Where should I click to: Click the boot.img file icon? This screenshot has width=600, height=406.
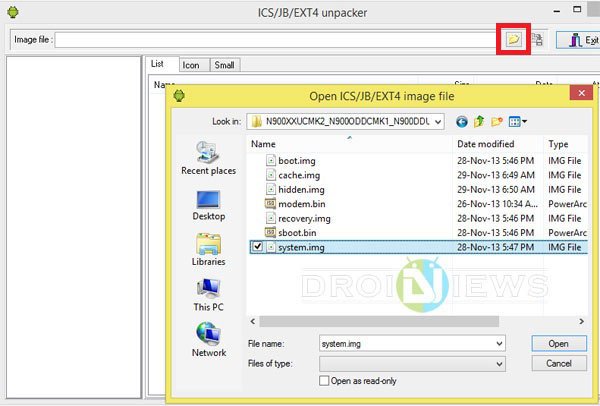[271, 160]
